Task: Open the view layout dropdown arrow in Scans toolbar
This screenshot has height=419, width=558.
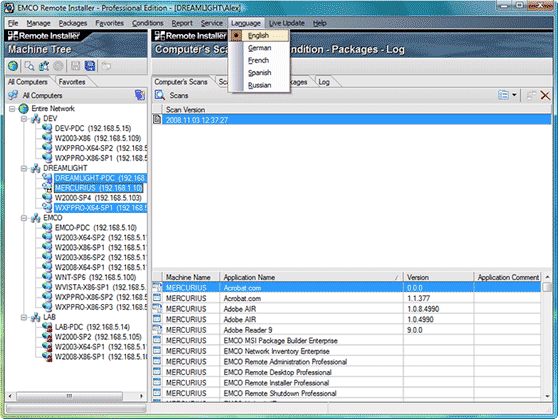Action: (514, 95)
